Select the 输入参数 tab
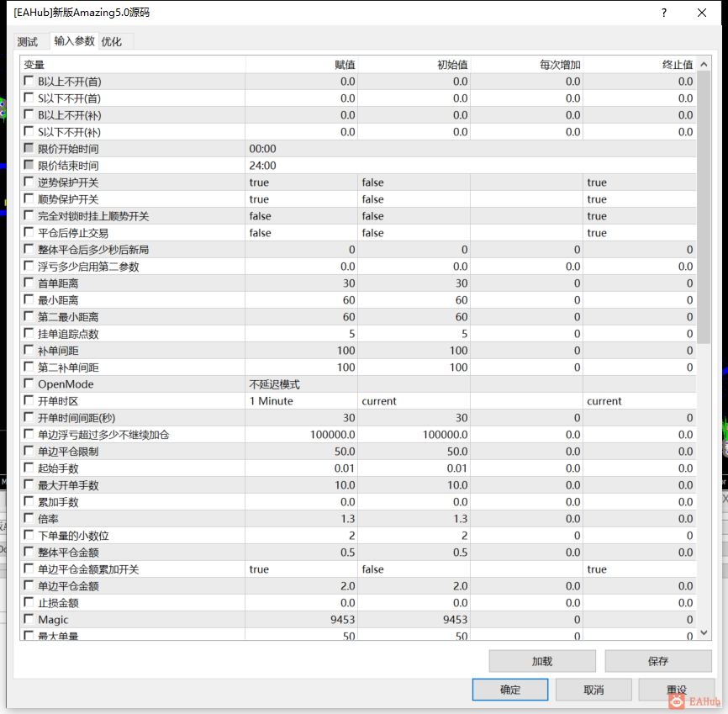The width and height of the screenshot is (728, 714). [x=74, y=41]
